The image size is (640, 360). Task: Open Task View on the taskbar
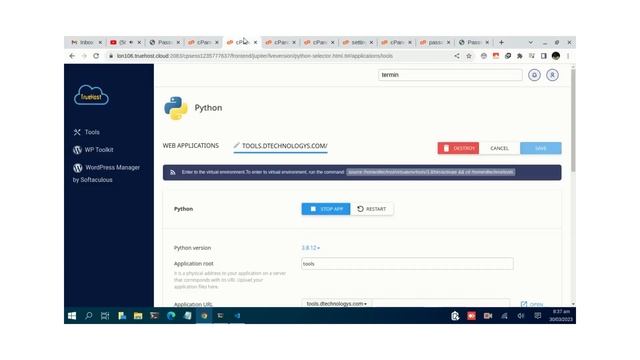pos(105,316)
